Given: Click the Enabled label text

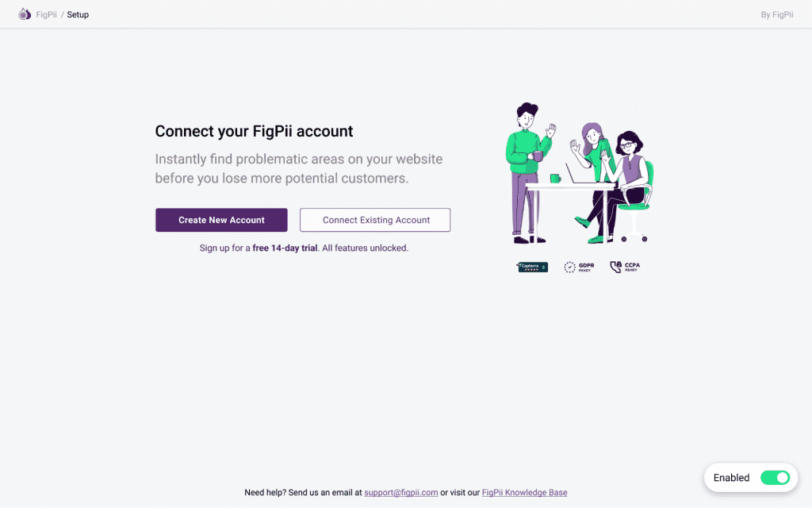Looking at the screenshot, I should coord(731,478).
